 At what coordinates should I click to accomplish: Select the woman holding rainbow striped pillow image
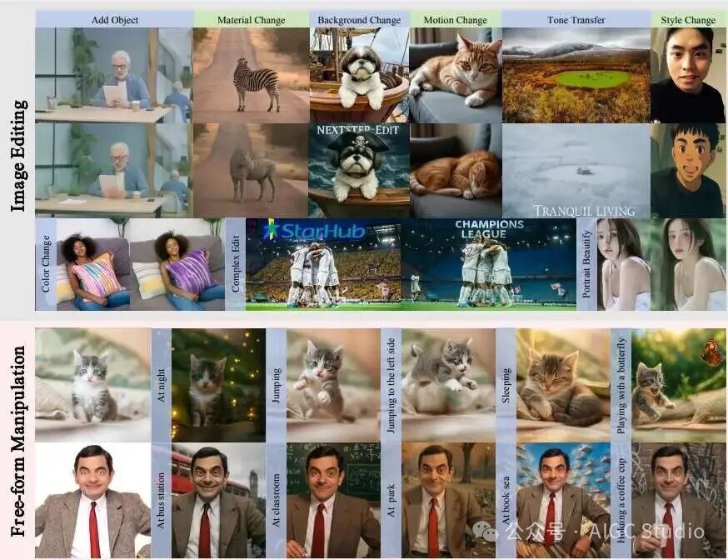click(93, 265)
